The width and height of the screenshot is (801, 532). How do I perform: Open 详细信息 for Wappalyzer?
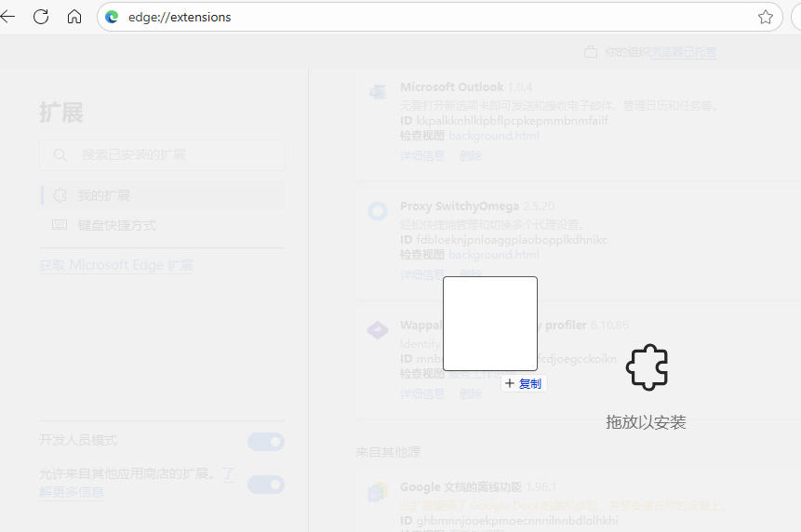pyautogui.click(x=422, y=393)
